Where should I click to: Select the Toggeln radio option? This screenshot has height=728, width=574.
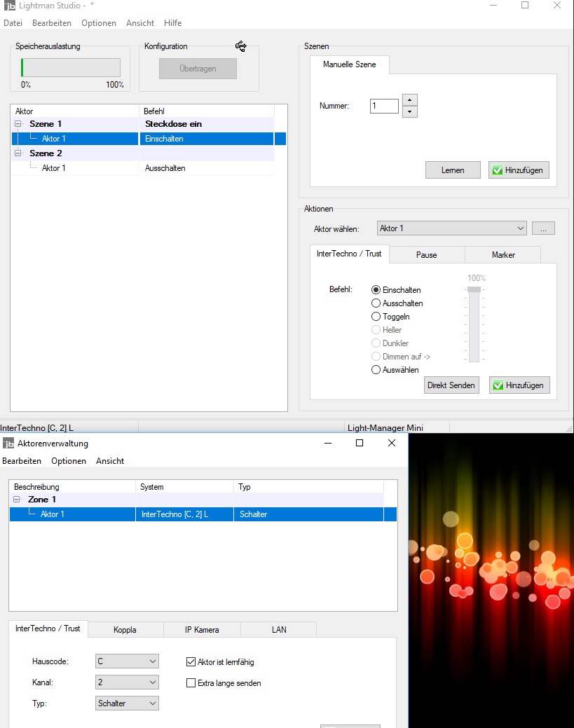coord(376,317)
